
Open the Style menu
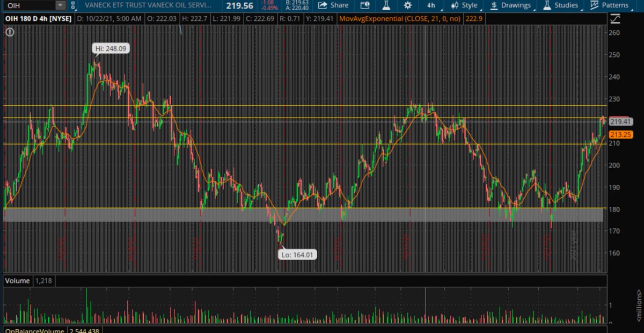465,5
